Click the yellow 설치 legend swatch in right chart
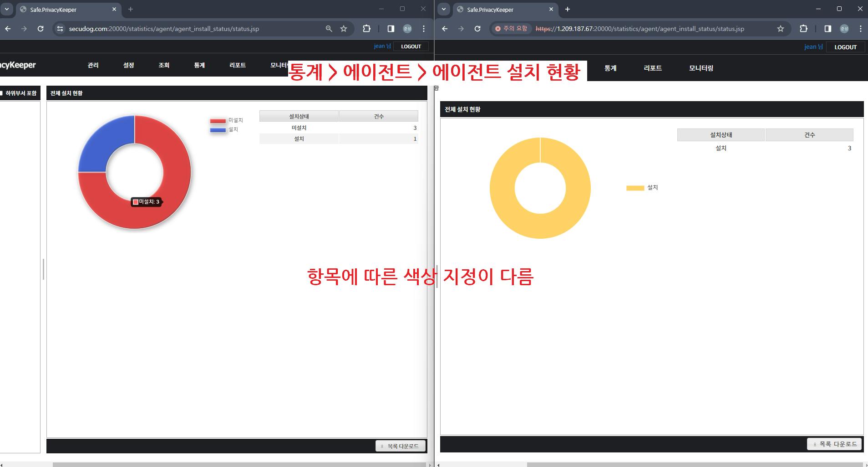 pyautogui.click(x=635, y=188)
